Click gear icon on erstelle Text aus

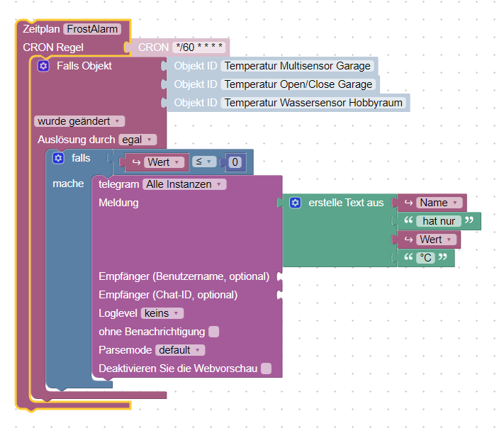(x=296, y=203)
